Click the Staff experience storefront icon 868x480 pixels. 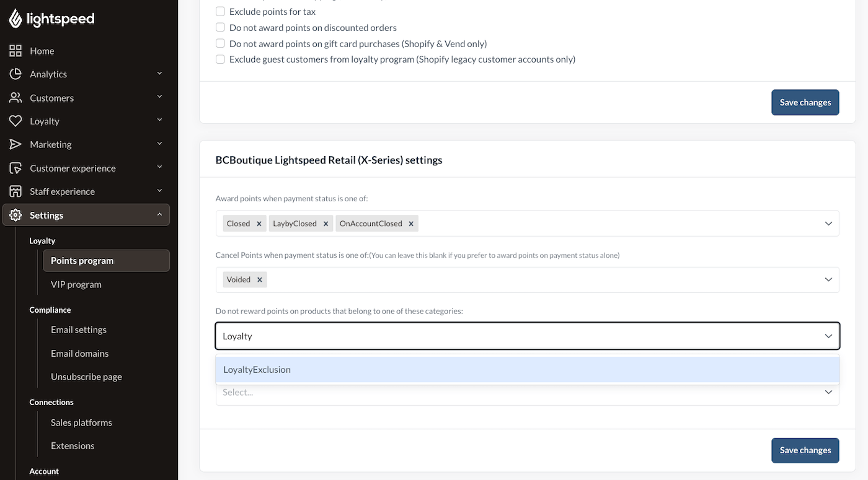(15, 191)
